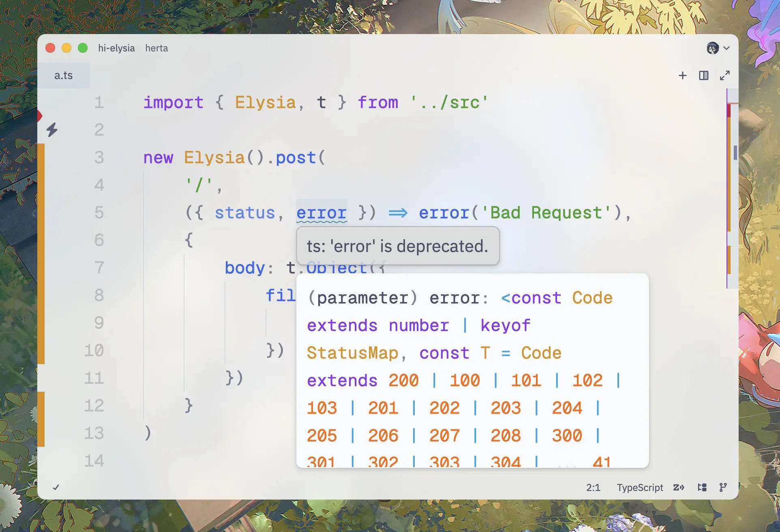
Task: Expand the editor with the diagonal arrows icon
Action: (725, 75)
